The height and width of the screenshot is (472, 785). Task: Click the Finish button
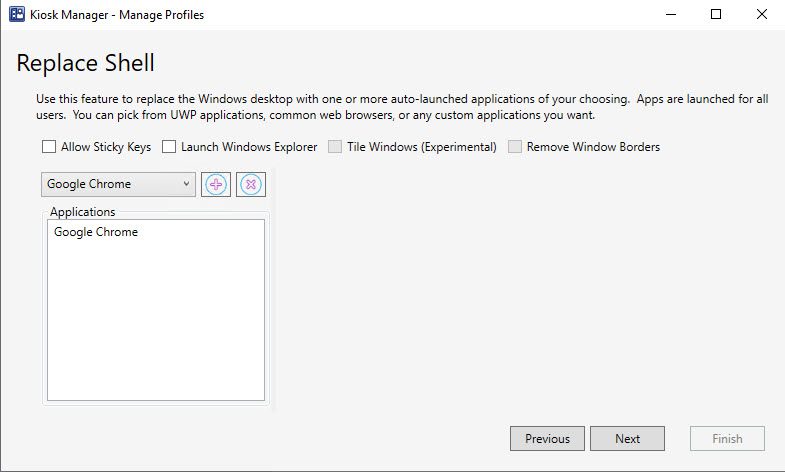click(x=727, y=438)
